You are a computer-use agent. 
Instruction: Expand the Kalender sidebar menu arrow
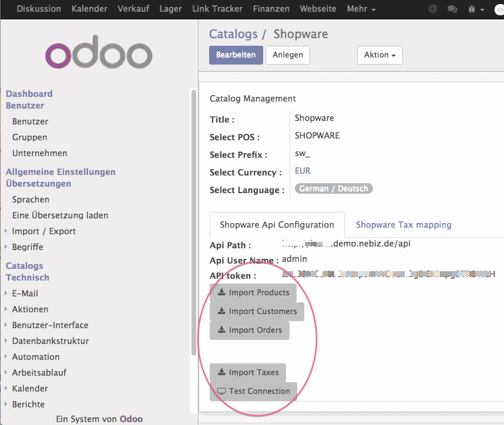click(6, 388)
